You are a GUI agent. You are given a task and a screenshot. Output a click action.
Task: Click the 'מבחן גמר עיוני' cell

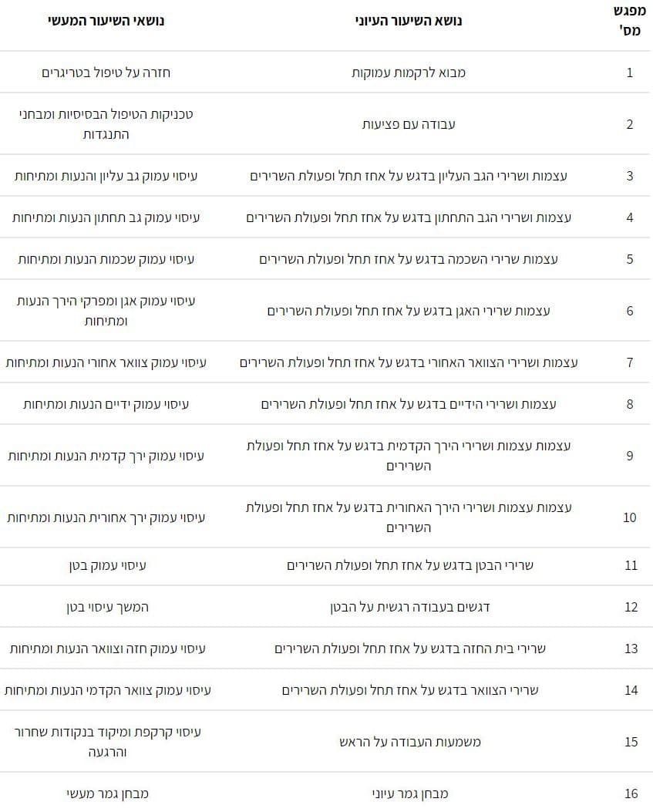tap(409, 793)
